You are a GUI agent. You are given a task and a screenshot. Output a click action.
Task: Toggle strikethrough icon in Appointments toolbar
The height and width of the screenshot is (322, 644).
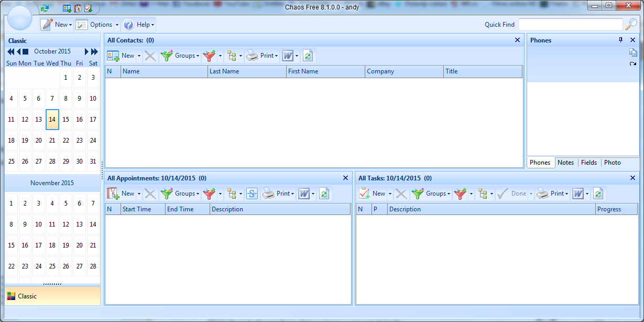tap(252, 194)
